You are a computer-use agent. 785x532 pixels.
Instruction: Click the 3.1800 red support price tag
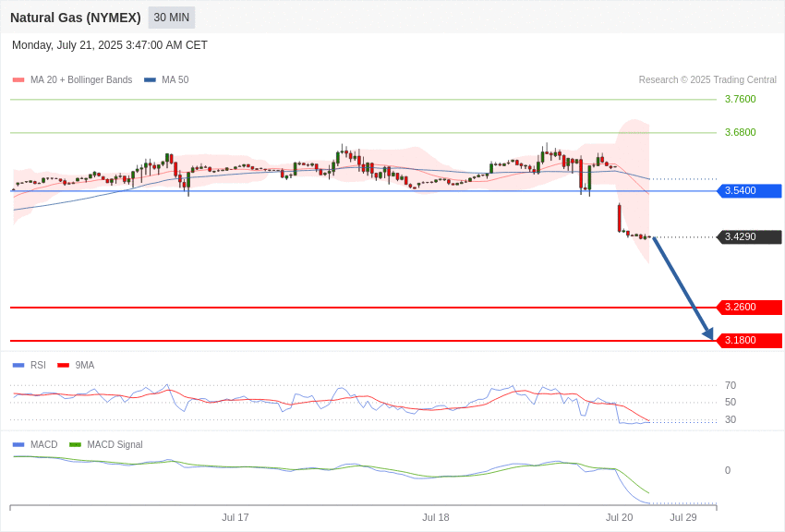[750, 340]
